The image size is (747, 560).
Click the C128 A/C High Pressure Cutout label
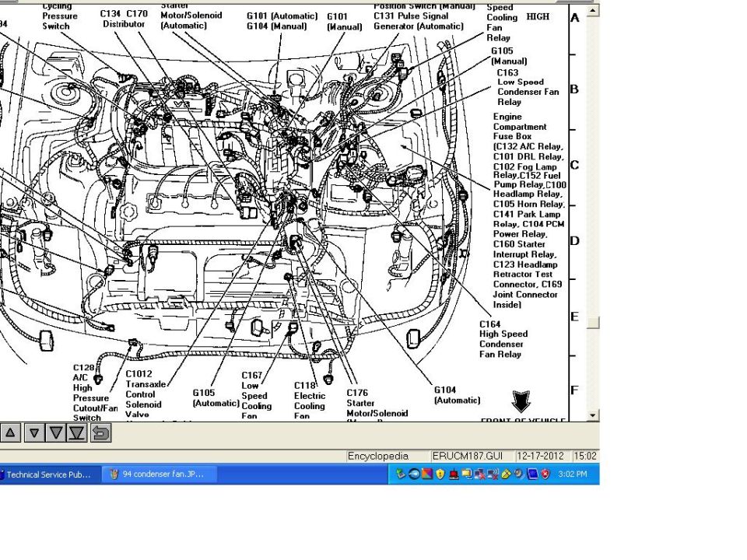pos(95,393)
